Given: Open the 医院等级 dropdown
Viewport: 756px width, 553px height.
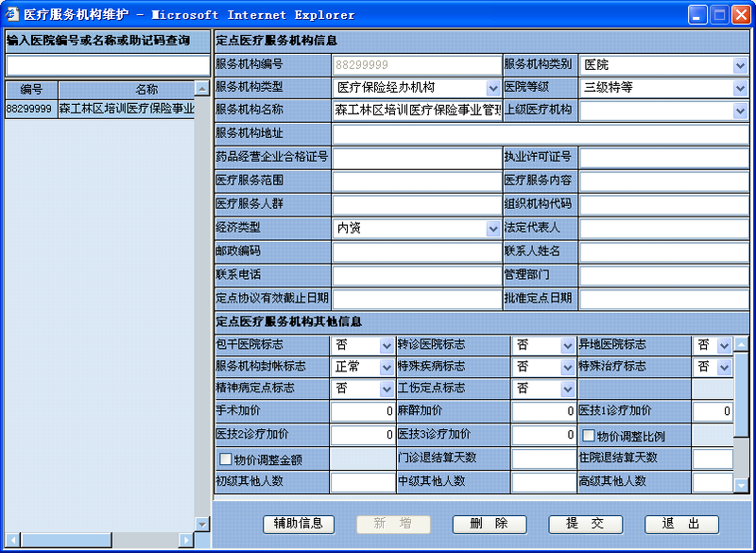Looking at the screenshot, I should coord(740,88).
